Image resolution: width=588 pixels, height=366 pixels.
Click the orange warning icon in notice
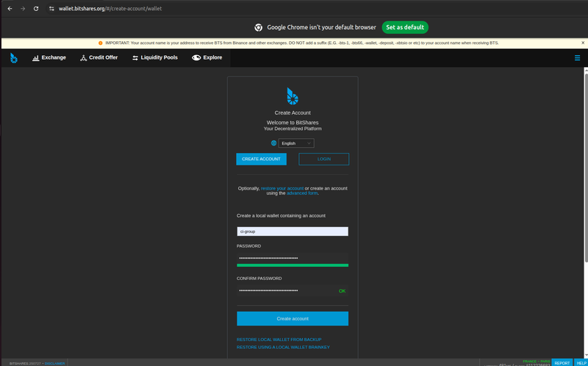coord(101,43)
